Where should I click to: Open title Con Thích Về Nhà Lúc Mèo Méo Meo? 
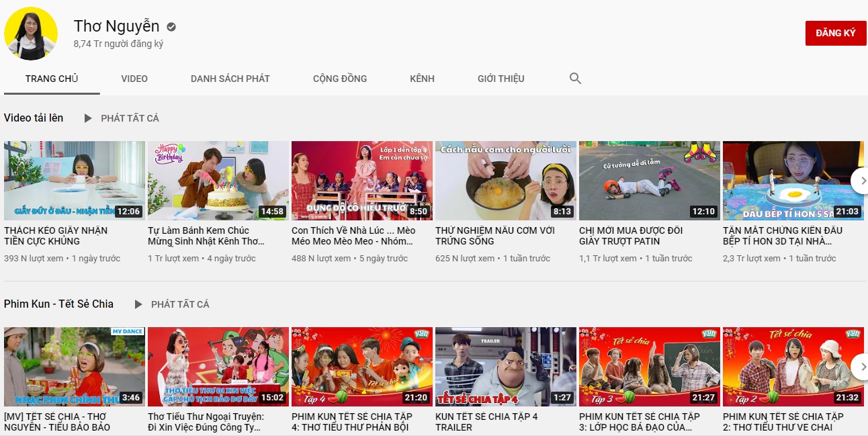pyautogui.click(x=353, y=236)
